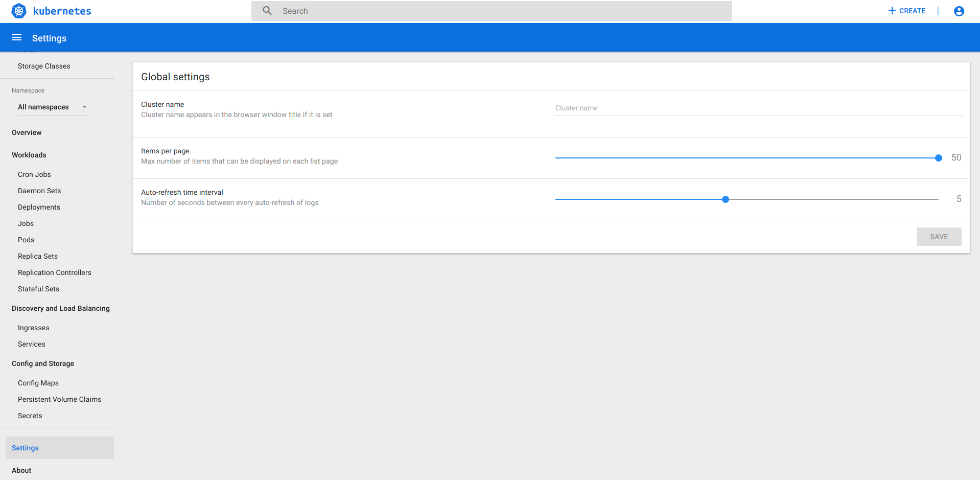Viewport: 980px width, 480px height.
Task: Navigate to Cron Jobs
Action: click(x=34, y=174)
